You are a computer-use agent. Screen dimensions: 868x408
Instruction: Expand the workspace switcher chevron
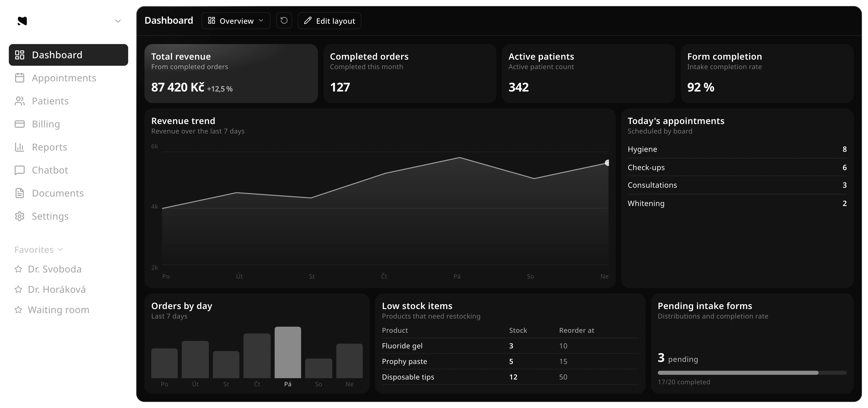click(118, 21)
